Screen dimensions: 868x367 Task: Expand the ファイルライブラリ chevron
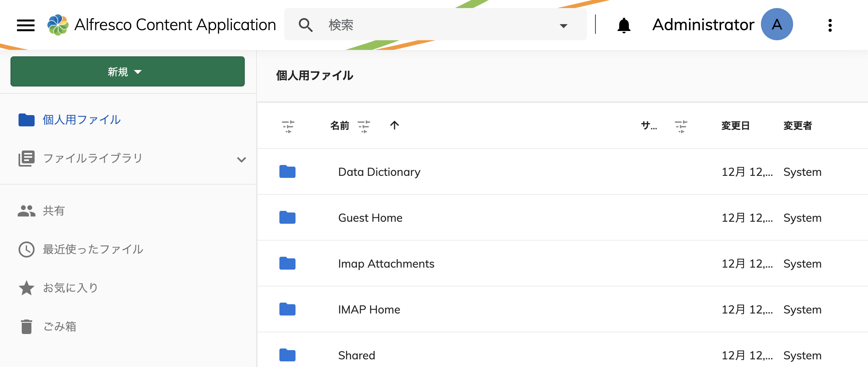[x=242, y=159]
